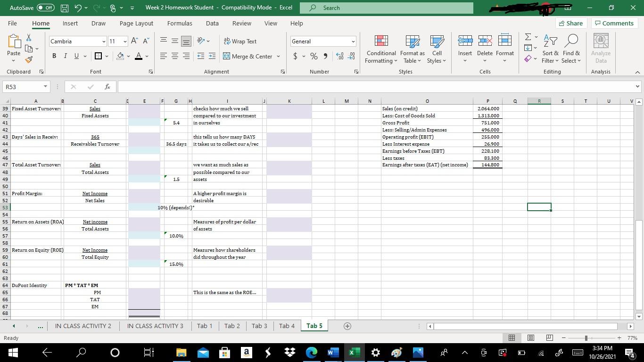
Task: Click the AutoSum icon
Action: coord(528,37)
